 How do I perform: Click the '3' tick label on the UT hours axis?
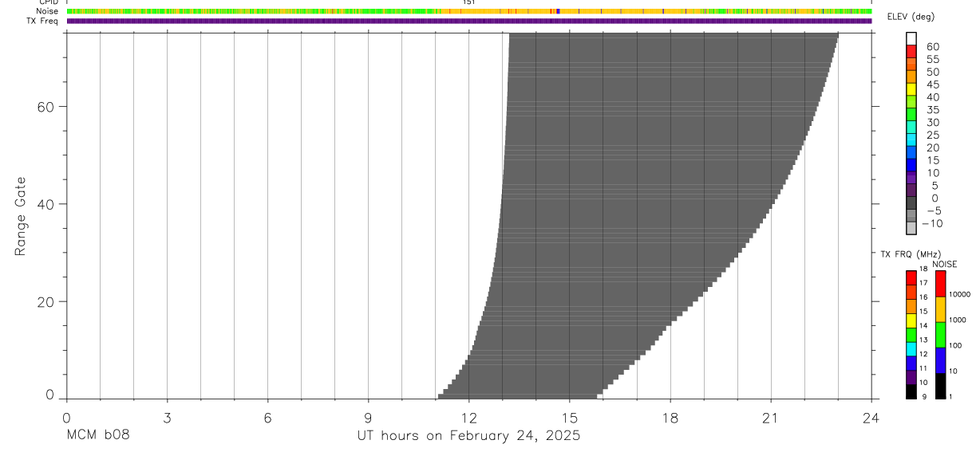(167, 418)
